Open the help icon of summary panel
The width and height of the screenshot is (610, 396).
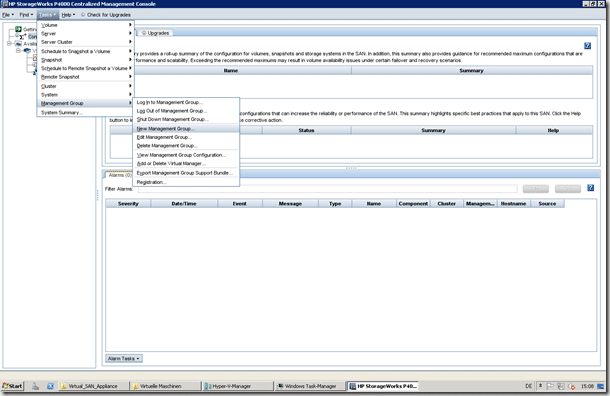pos(587,46)
